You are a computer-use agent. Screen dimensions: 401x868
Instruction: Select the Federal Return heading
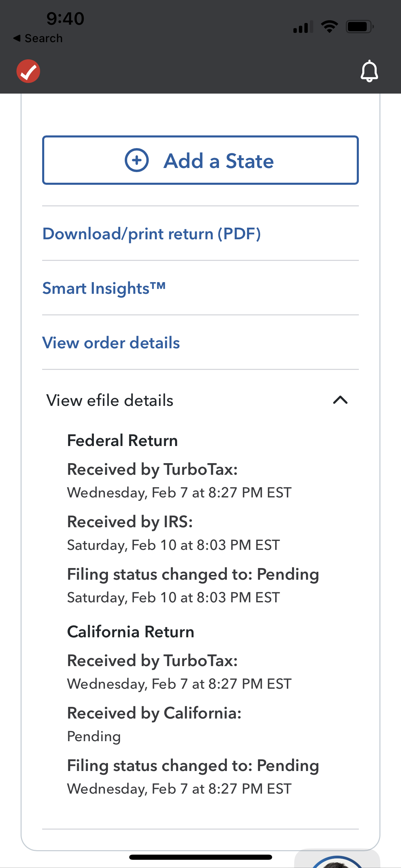122,440
